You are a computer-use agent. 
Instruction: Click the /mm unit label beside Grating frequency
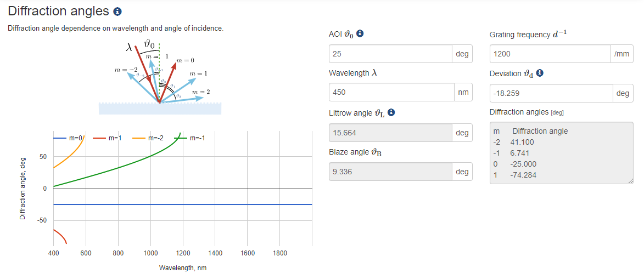click(x=621, y=54)
